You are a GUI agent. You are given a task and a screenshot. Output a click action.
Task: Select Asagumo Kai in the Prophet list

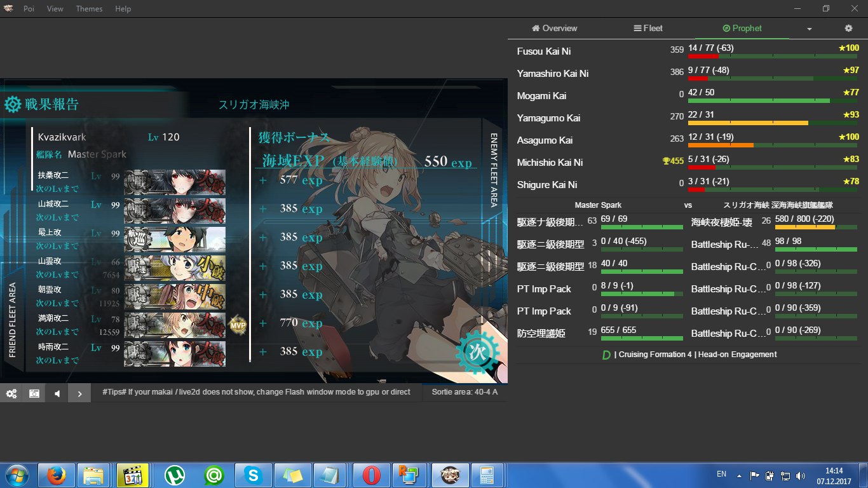tap(545, 140)
